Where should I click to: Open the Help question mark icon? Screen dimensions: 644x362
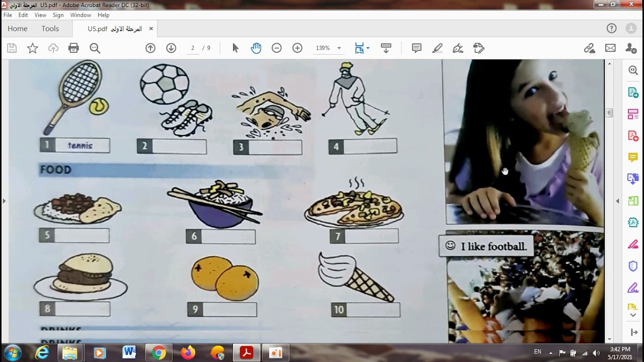[x=611, y=29]
